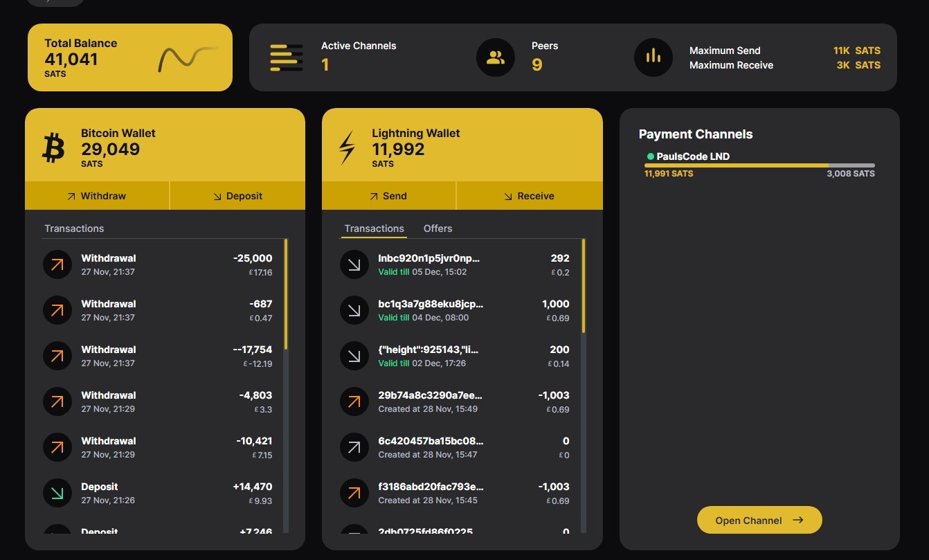Image resolution: width=929 pixels, height=560 pixels.
Task: Switch to the Offers tab
Action: [x=438, y=228]
